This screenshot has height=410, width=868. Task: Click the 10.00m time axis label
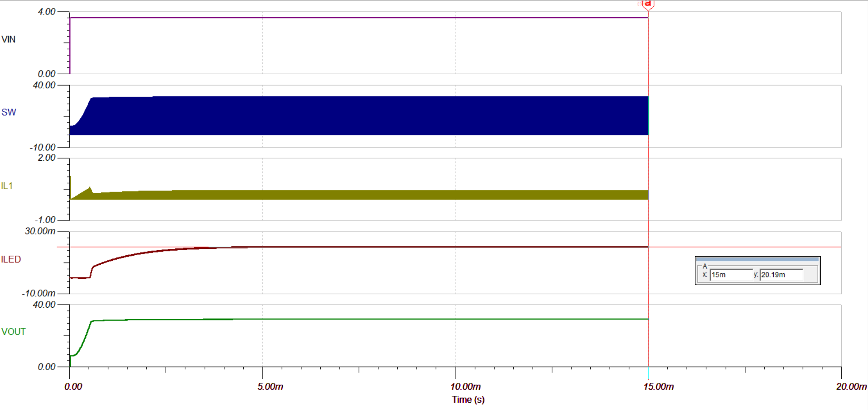465,386
